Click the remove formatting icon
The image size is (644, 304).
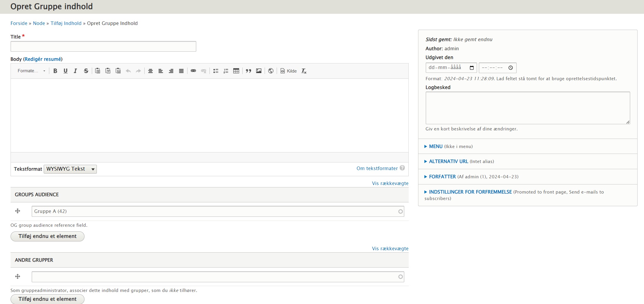click(304, 71)
